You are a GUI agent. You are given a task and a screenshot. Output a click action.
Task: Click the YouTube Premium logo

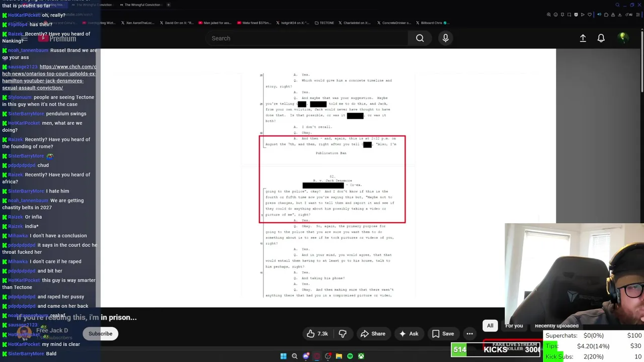point(57,39)
